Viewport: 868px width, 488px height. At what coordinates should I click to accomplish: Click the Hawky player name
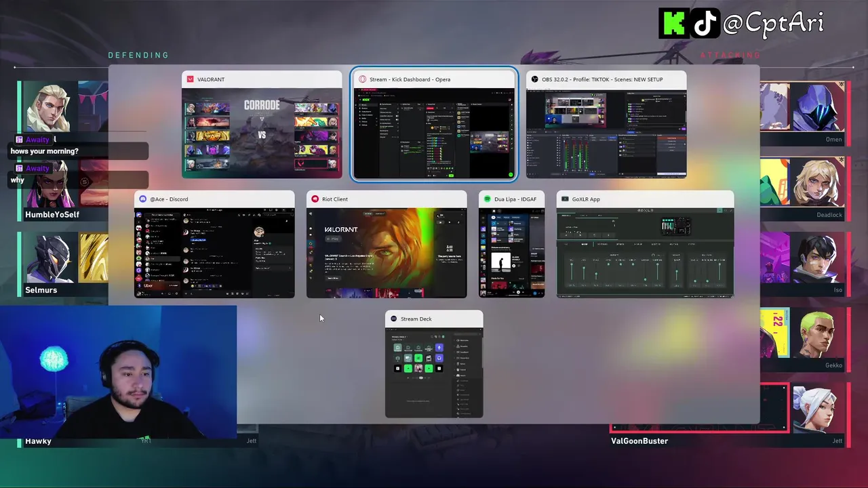point(38,441)
